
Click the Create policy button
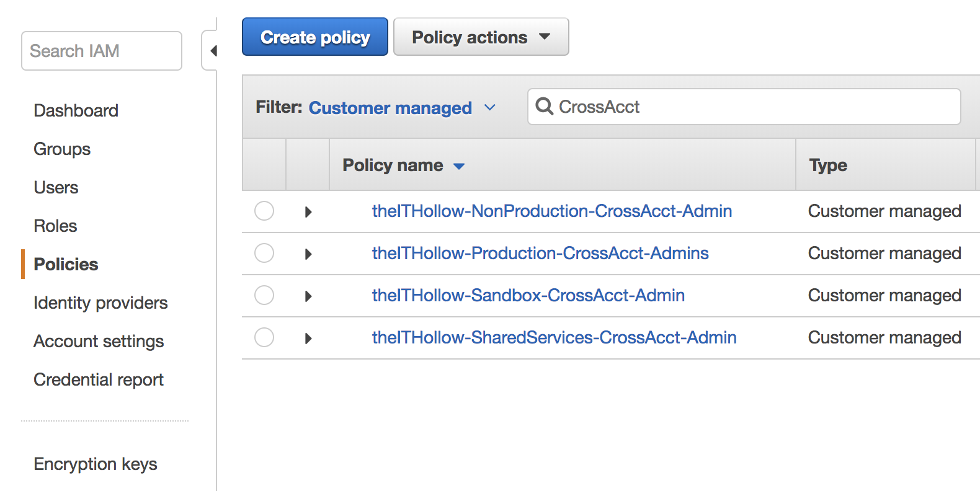pos(314,37)
